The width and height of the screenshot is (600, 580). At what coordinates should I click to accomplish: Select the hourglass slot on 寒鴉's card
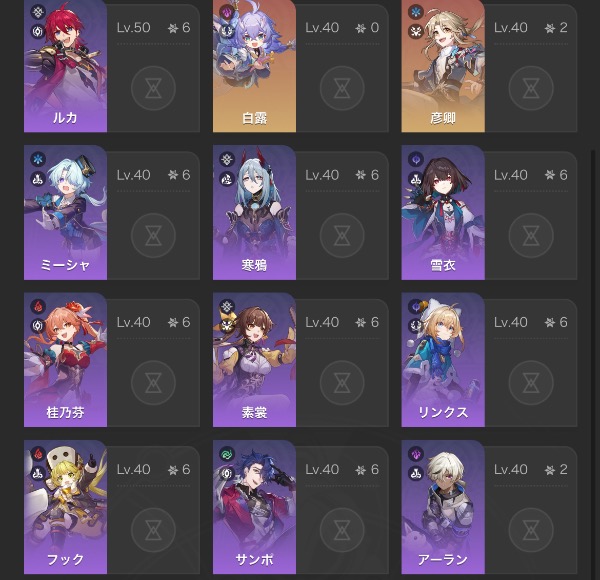coord(342,235)
